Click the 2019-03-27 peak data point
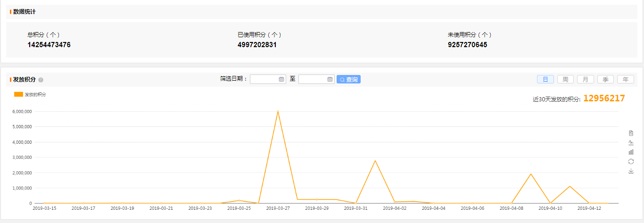Screen dimensions: 644x223 (278, 112)
